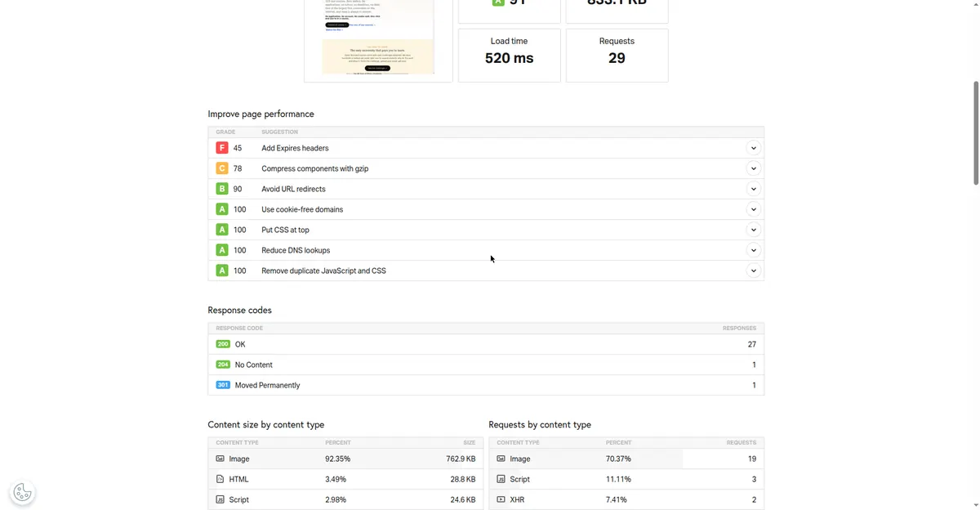Open the page screenshot thumbnail
Viewport: 980px width, 510px height.
click(x=378, y=38)
